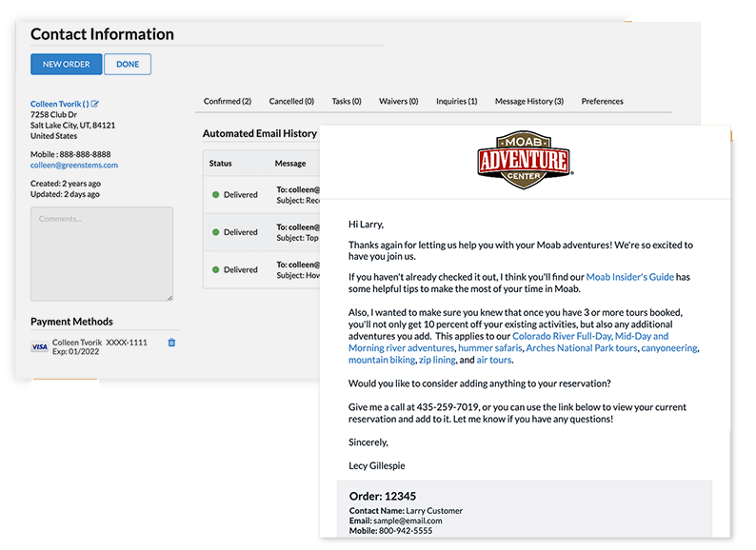756x550 pixels.
Task: Click the Exp: 01/2022 text
Action: pyautogui.click(x=76, y=352)
